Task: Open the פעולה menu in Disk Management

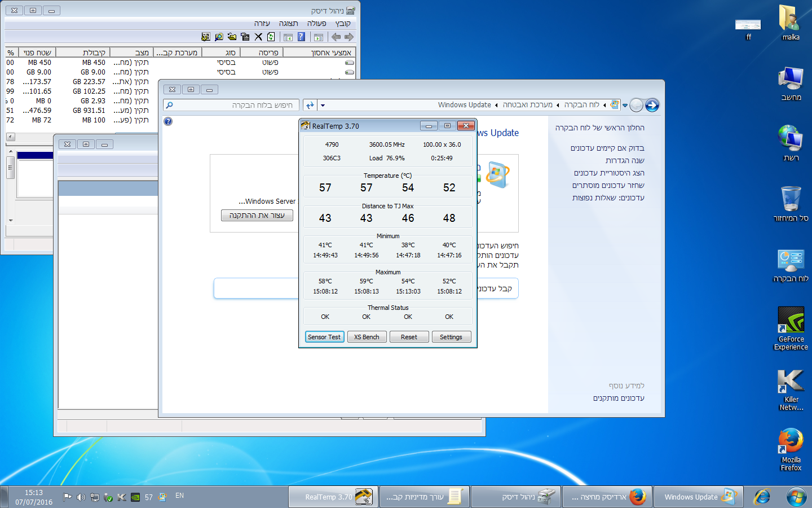Action: point(317,23)
